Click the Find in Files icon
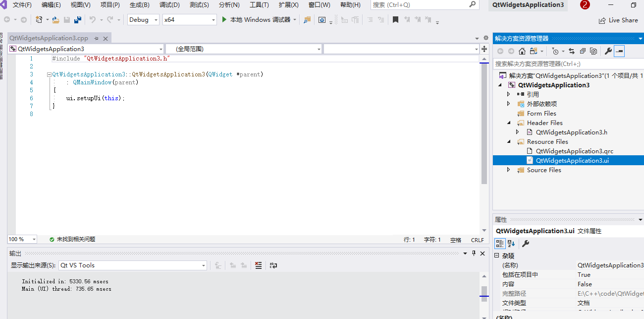This screenshot has height=319, width=644. [x=307, y=20]
